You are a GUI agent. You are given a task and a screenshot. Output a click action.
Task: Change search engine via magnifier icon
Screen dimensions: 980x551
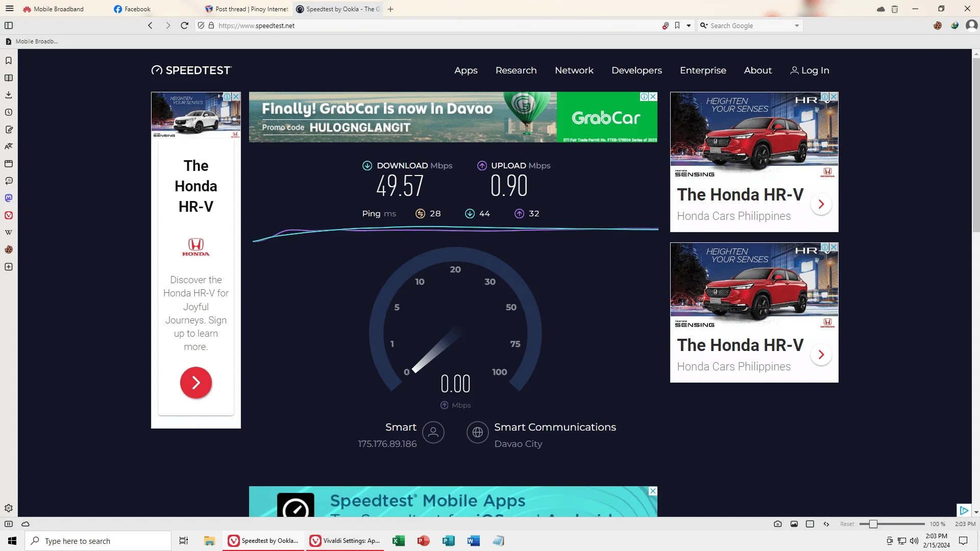pyautogui.click(x=704, y=26)
